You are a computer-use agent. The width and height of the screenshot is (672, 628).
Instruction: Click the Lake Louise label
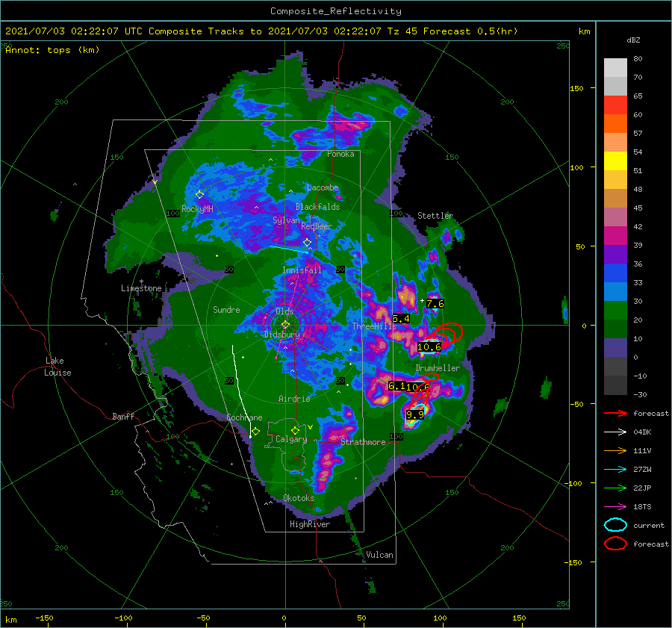coord(57,367)
